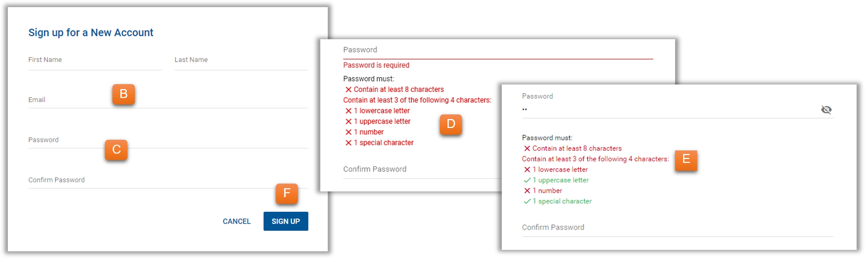Click the Password field containing masked dots
This screenshot has width=868, height=262.
pyautogui.click(x=669, y=109)
